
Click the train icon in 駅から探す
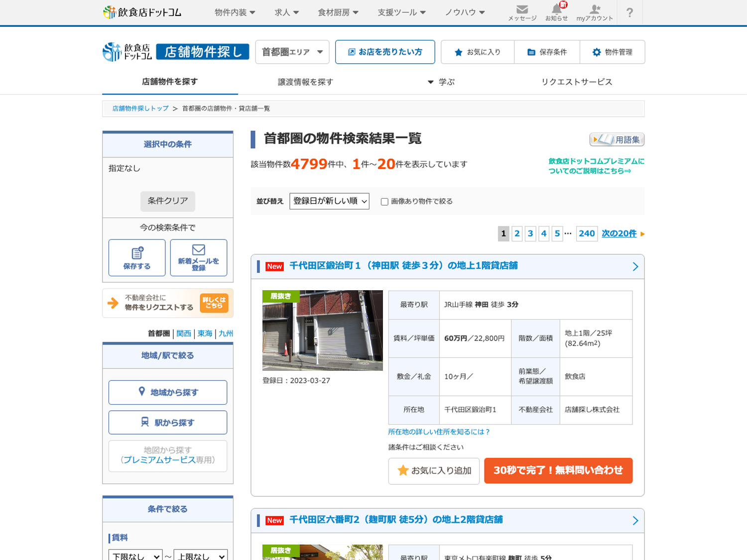[x=145, y=422]
